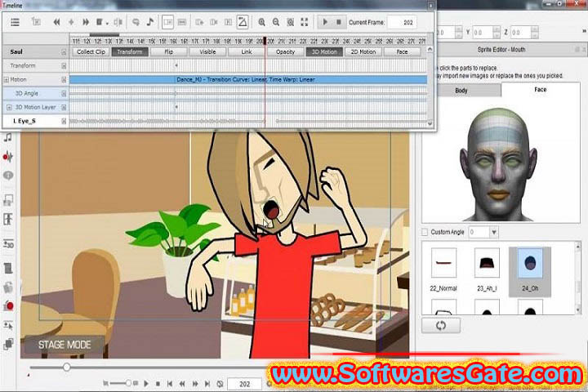Select the 23_Ah_I mouth sprite
This screenshot has height=392, width=588.
click(x=487, y=269)
